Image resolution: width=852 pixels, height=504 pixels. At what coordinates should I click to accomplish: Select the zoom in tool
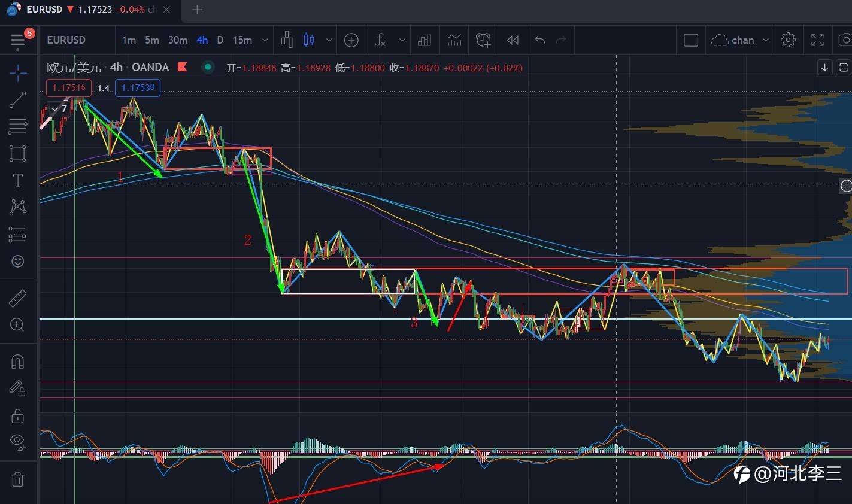[18, 325]
